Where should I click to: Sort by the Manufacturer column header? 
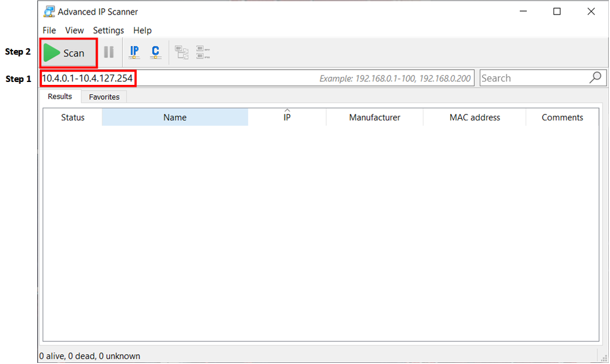pos(374,117)
